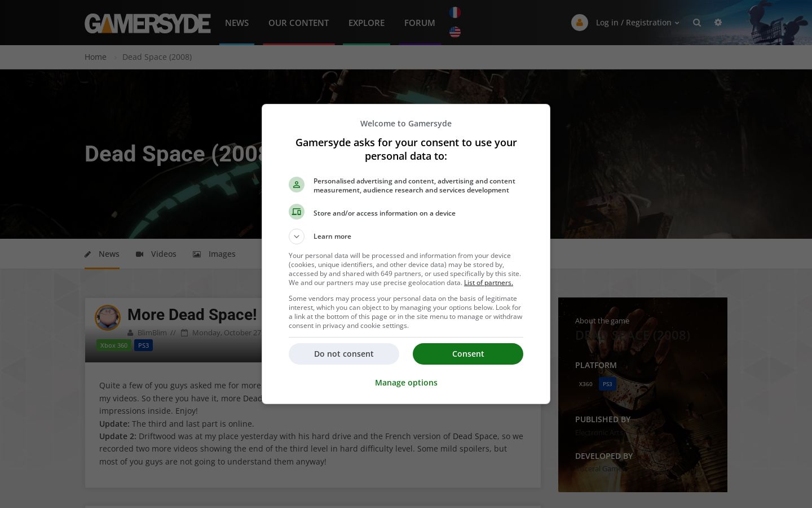
Task: Open the List of partners link
Action: (x=488, y=283)
